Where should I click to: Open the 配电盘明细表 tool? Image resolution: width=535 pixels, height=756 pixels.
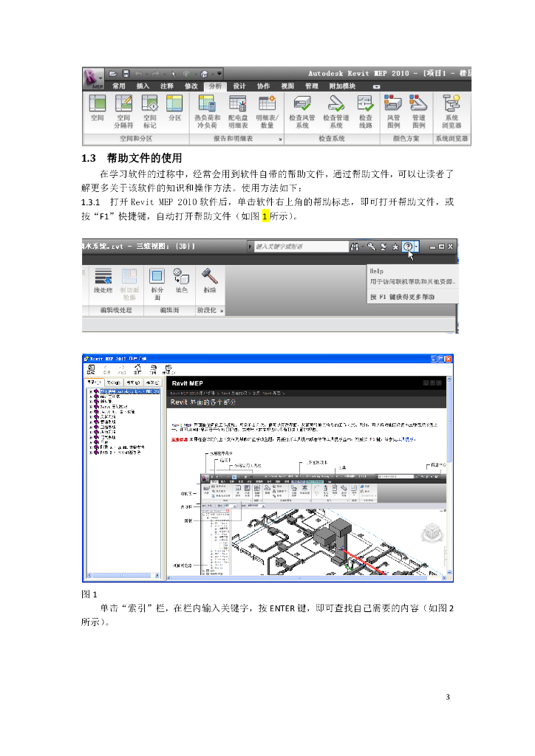238,112
